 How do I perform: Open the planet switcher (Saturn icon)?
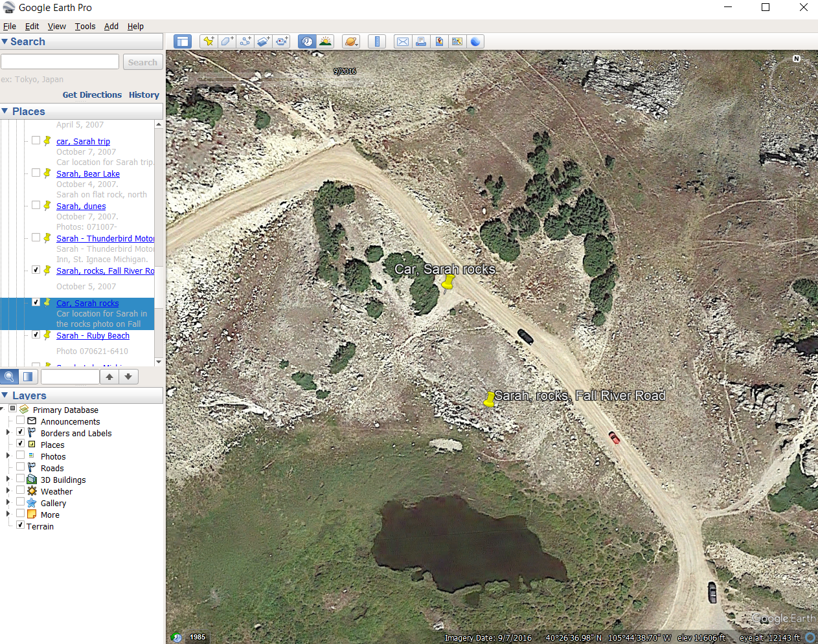click(351, 41)
